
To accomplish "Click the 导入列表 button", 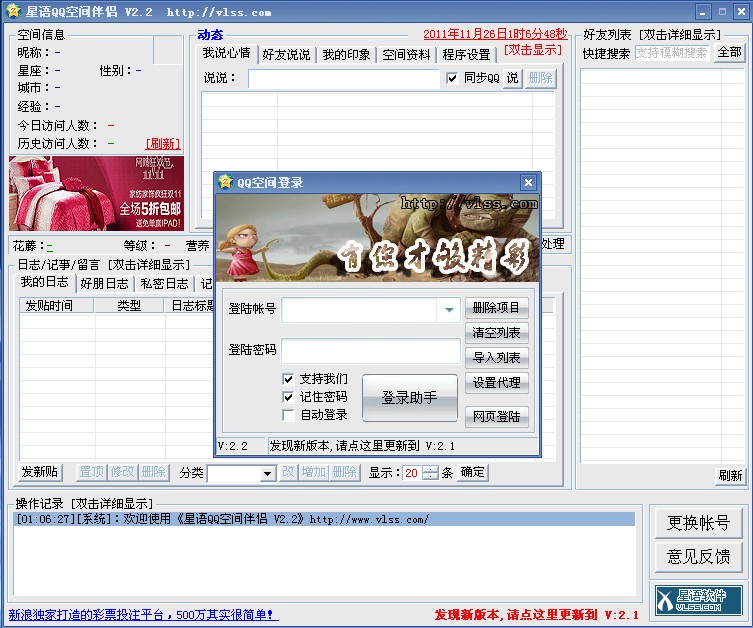I will point(497,358).
